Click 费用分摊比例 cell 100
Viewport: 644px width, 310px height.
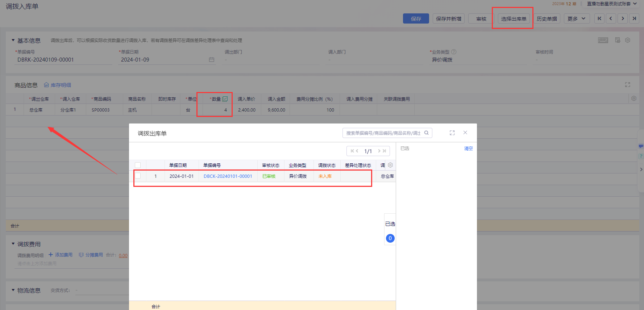315,110
